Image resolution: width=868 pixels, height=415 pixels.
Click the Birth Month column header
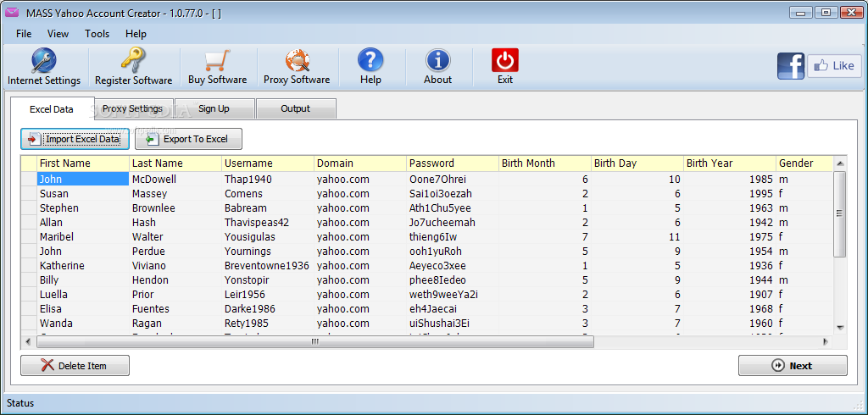(545, 163)
